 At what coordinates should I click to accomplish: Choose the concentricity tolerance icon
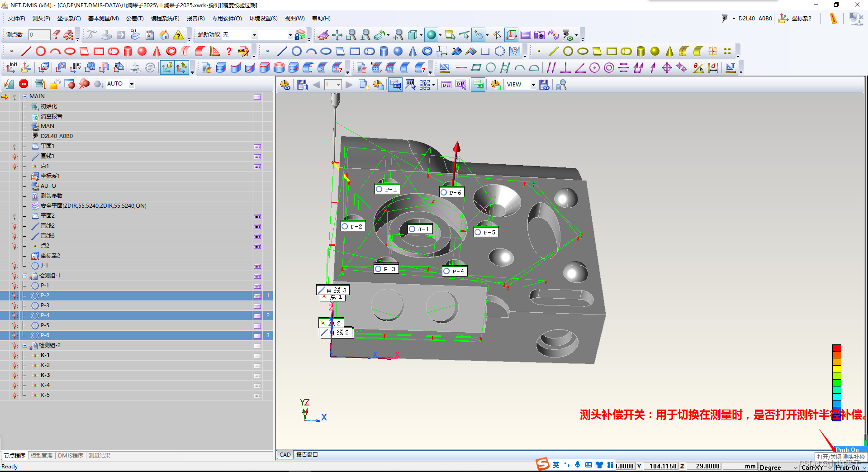click(x=609, y=67)
